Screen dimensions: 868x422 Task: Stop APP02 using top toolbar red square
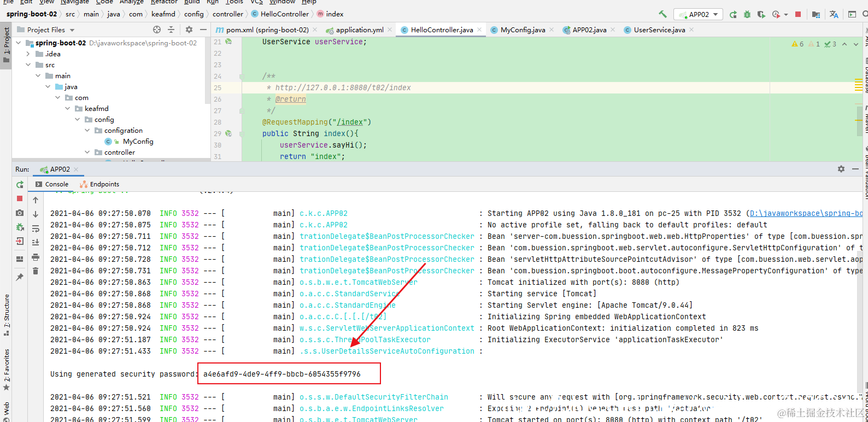coord(798,14)
